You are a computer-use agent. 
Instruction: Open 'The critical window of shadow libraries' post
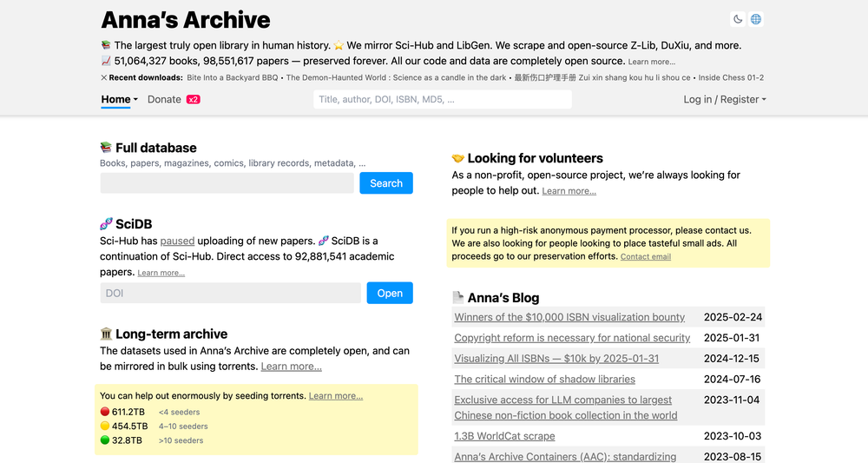545,380
